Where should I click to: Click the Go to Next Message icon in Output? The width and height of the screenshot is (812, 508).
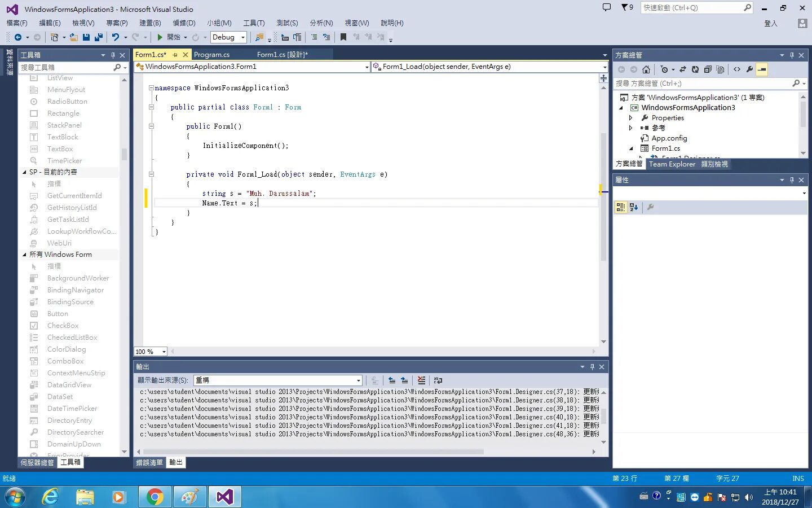click(x=404, y=380)
